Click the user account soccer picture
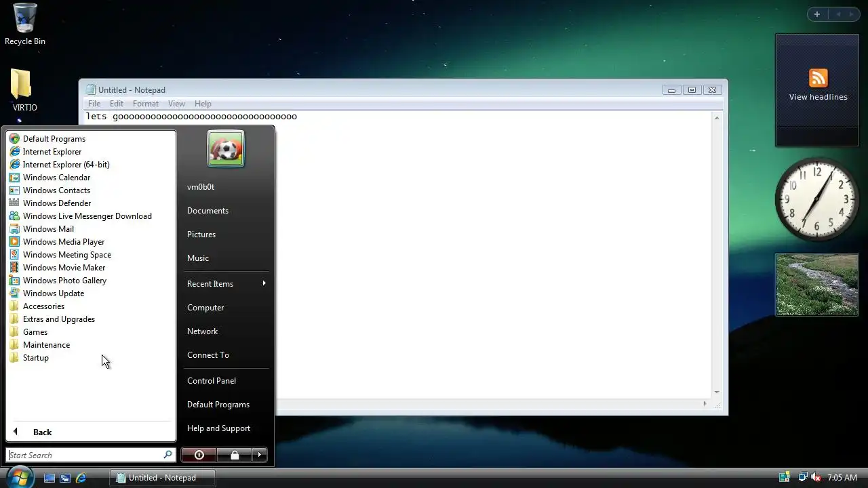The image size is (868, 488). point(226,148)
